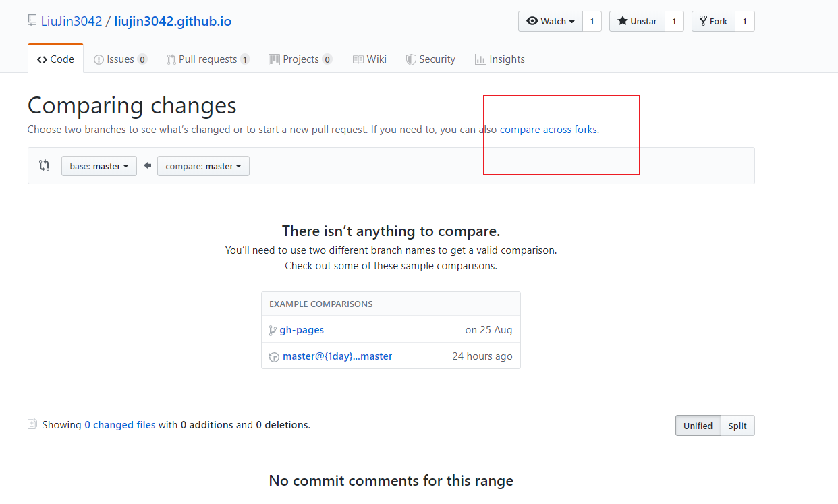Expand the compare: master branch dropdown
This screenshot has height=504, width=838.
203,166
